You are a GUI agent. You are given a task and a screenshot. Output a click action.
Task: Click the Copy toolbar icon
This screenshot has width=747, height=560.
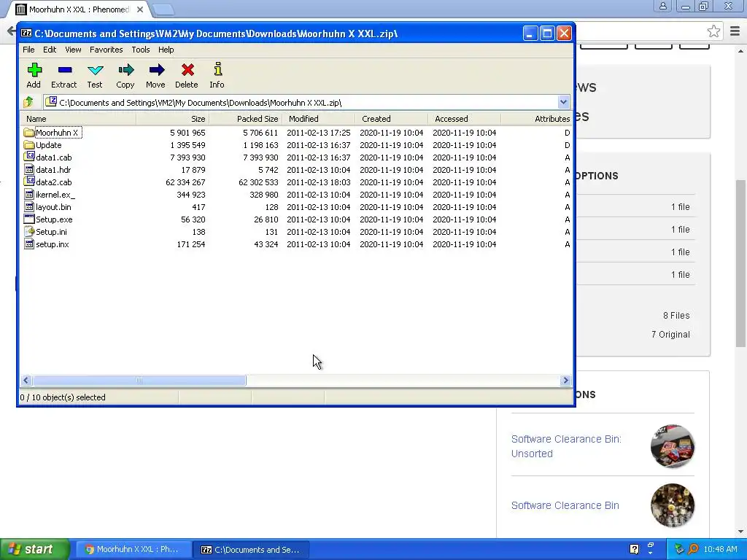tap(125, 71)
